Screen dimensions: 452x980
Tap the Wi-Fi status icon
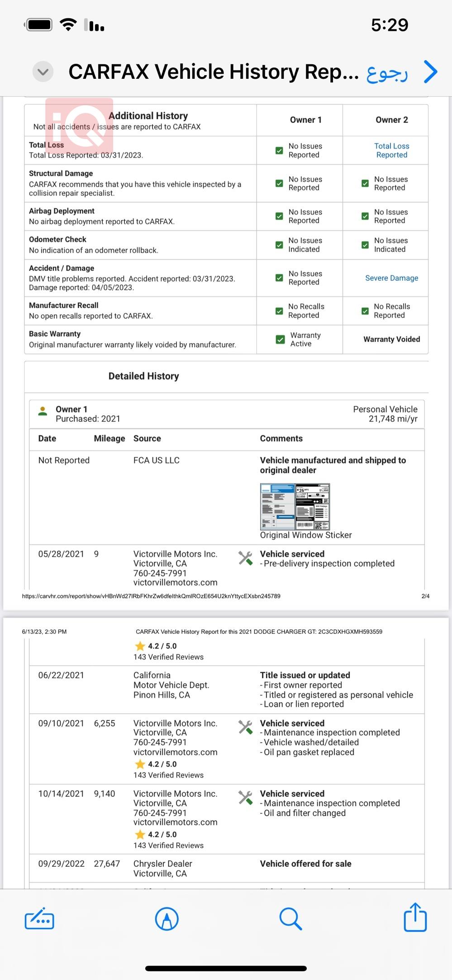click(x=68, y=24)
